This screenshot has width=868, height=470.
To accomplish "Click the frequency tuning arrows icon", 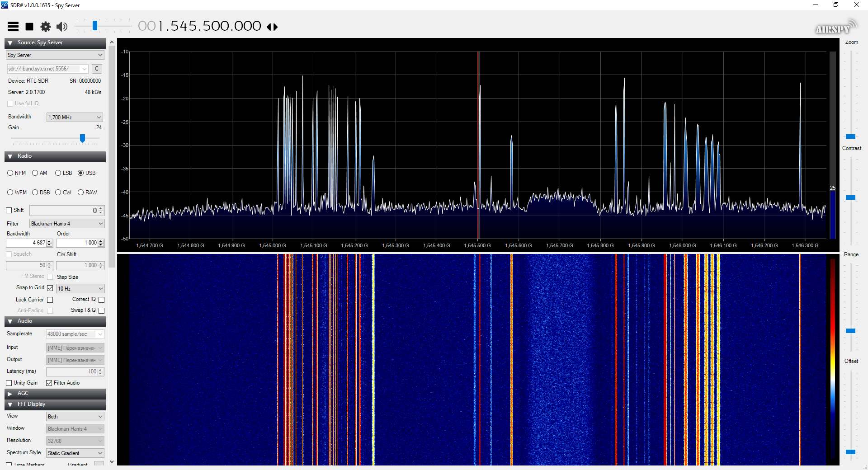I will pos(272,27).
